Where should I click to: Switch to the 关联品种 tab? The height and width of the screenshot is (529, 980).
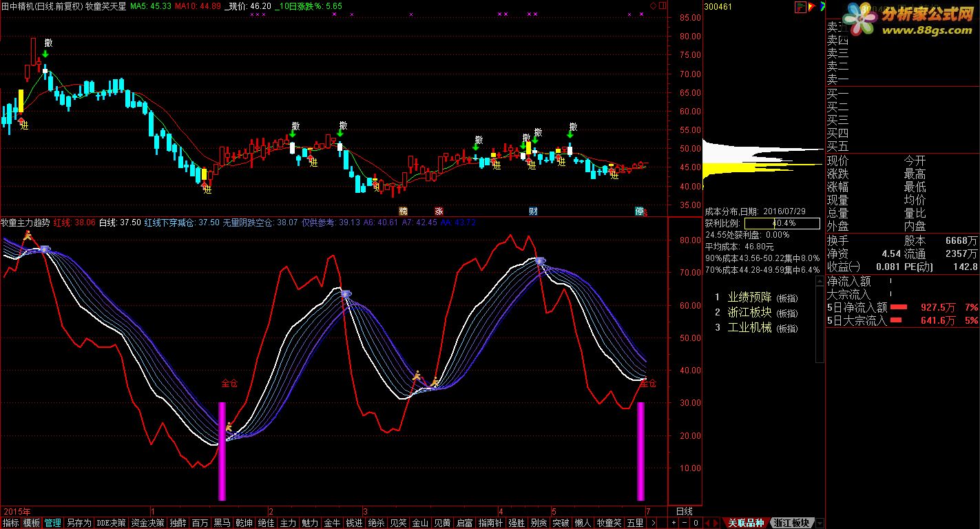point(746,523)
